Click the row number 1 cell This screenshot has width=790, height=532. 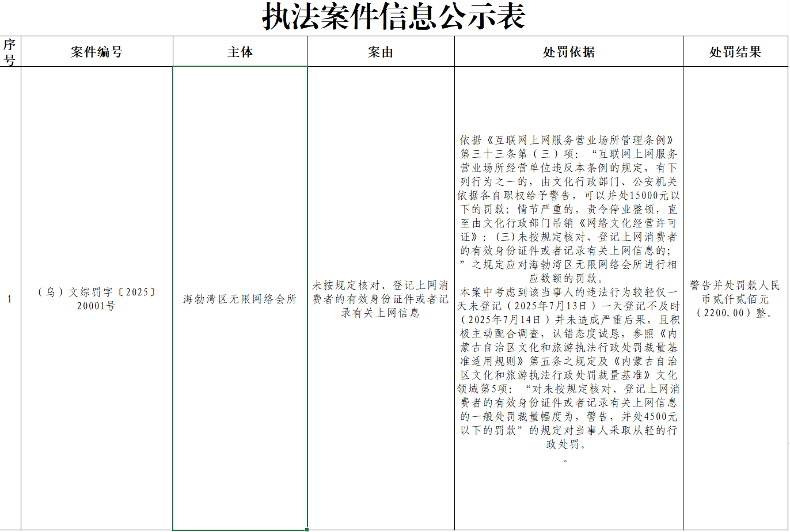[x=10, y=299]
